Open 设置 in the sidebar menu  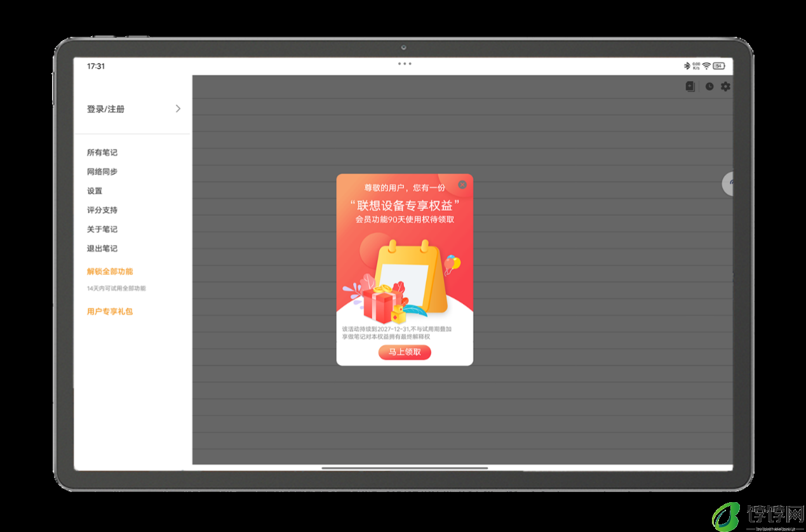(95, 190)
